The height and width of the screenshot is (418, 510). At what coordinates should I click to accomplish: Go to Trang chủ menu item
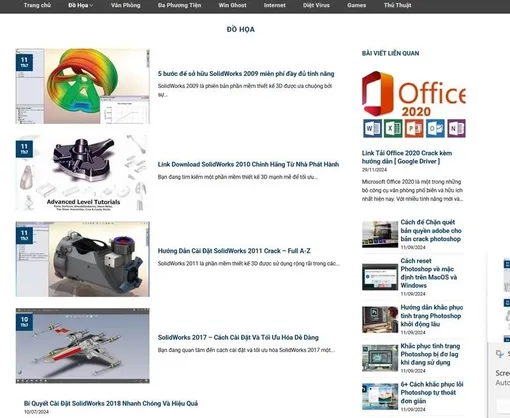[37, 5]
